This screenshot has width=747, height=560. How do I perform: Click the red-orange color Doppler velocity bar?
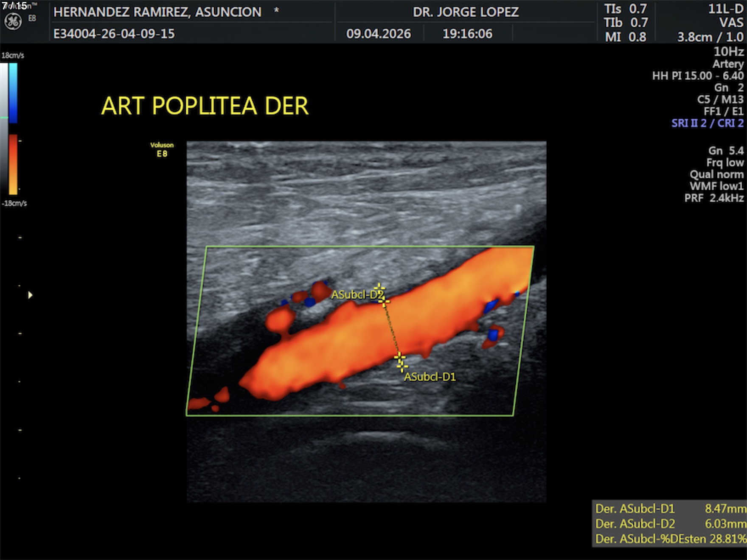pyautogui.click(x=13, y=164)
